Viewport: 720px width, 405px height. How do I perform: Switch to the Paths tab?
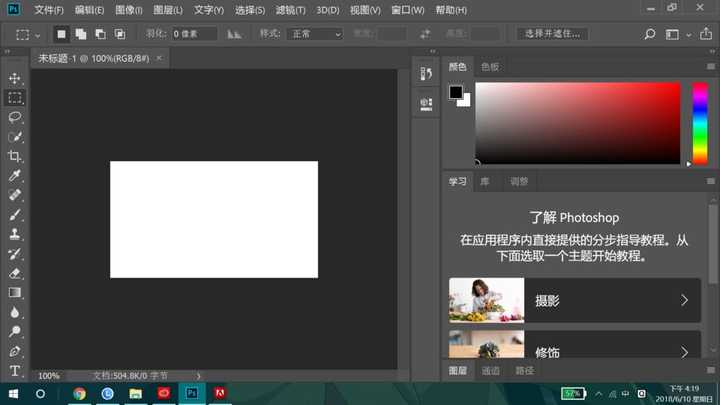(524, 371)
